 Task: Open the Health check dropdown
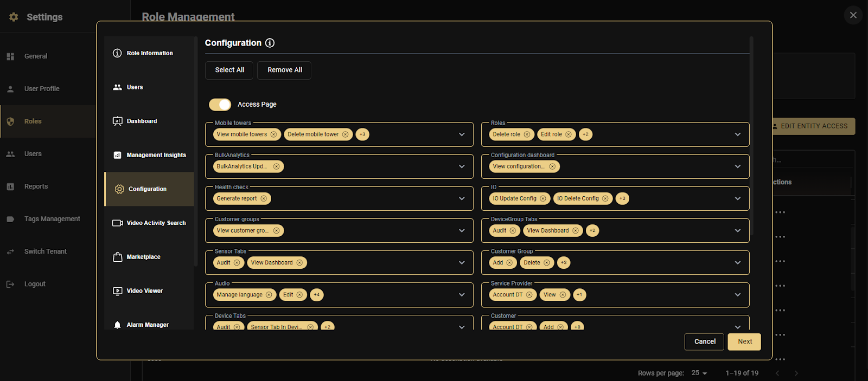click(462, 198)
